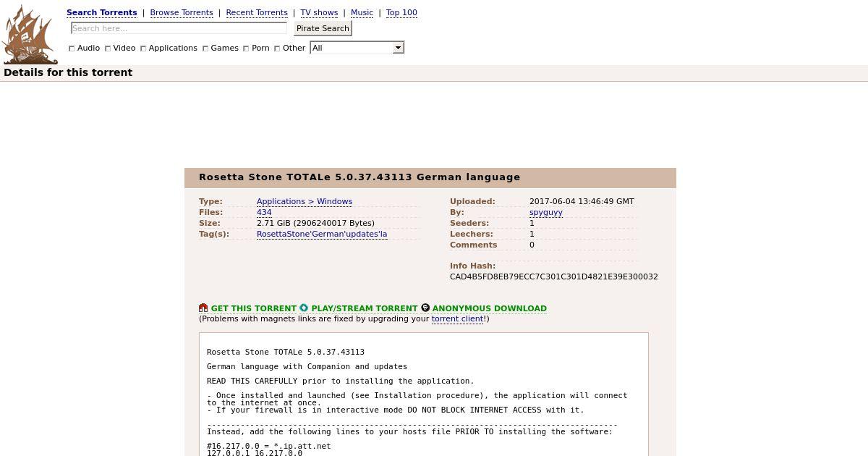
Task: Toggle the Porn category checkbox
Action: tap(246, 48)
